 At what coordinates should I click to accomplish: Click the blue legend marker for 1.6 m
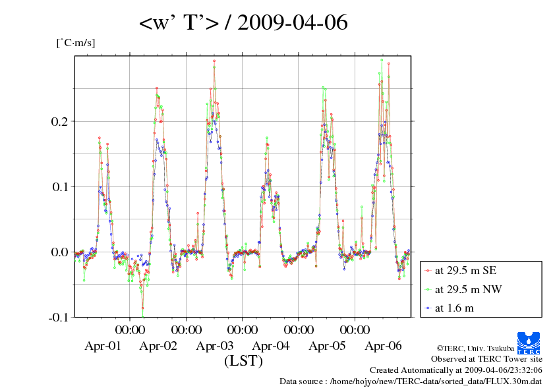tap(428, 308)
